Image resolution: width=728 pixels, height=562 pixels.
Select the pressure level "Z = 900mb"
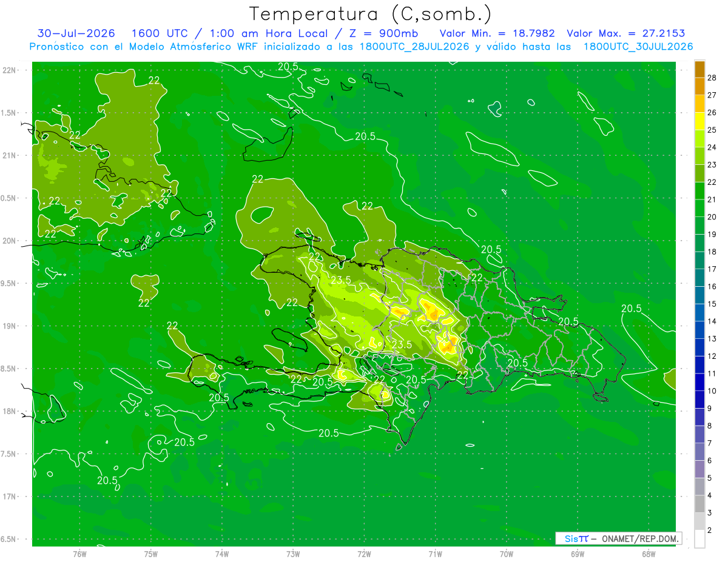tap(382, 33)
